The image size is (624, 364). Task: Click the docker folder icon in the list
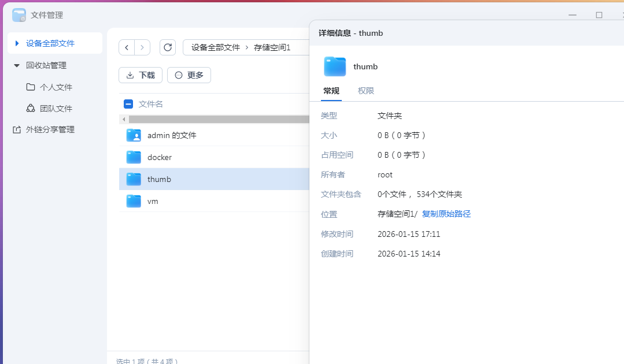point(133,157)
